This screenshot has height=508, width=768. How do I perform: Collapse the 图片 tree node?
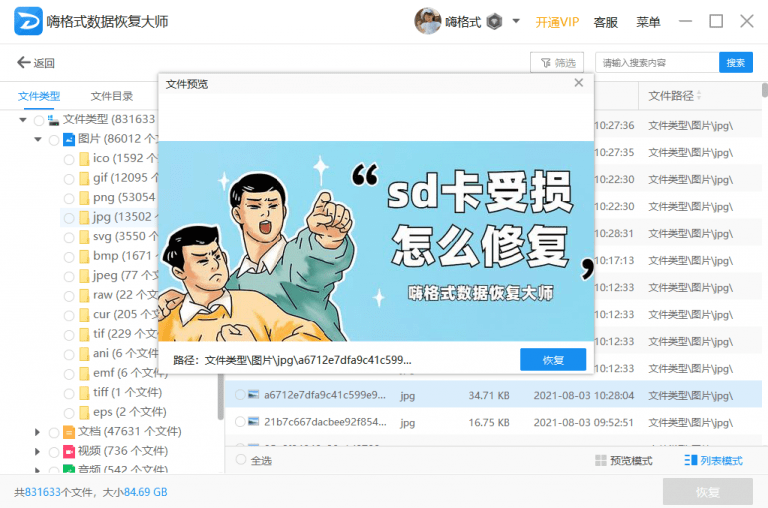(x=38, y=139)
